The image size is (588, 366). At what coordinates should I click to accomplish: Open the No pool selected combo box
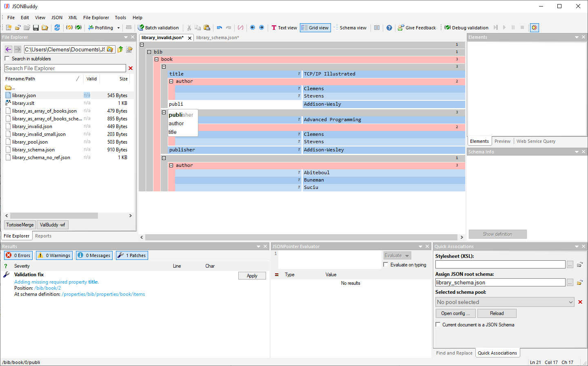(505, 302)
